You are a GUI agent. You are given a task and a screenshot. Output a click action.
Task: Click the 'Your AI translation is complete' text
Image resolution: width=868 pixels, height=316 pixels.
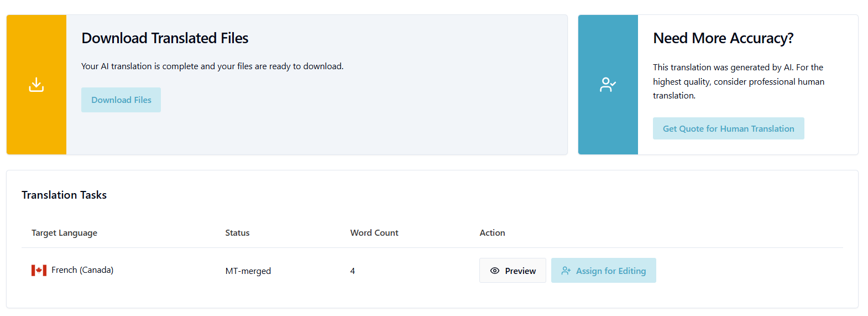pyautogui.click(x=212, y=66)
